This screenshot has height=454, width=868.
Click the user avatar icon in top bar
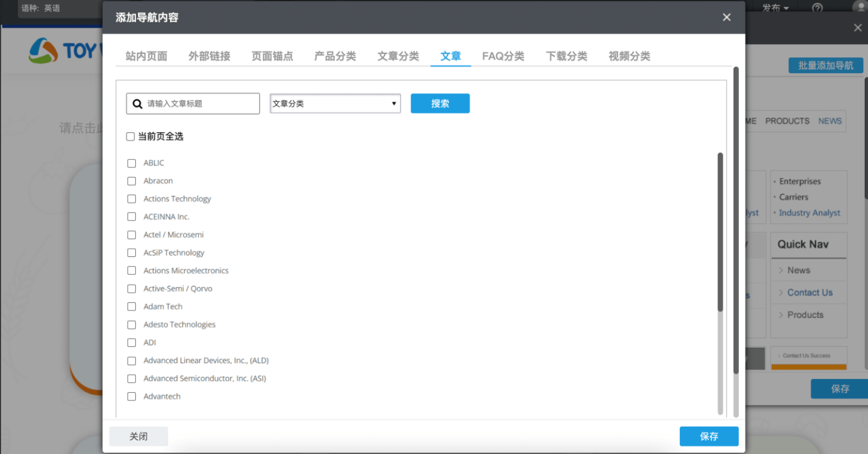860,7
